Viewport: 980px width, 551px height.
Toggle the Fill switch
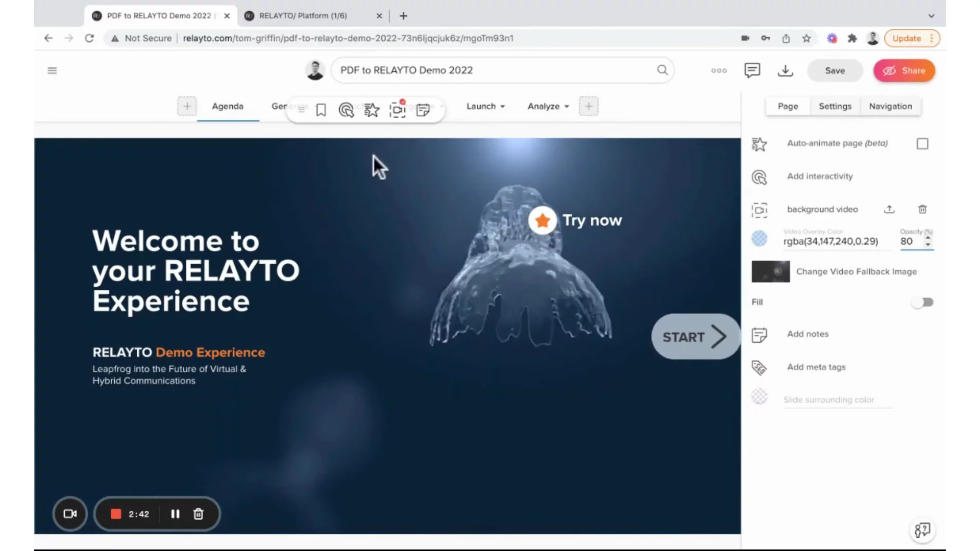(922, 303)
